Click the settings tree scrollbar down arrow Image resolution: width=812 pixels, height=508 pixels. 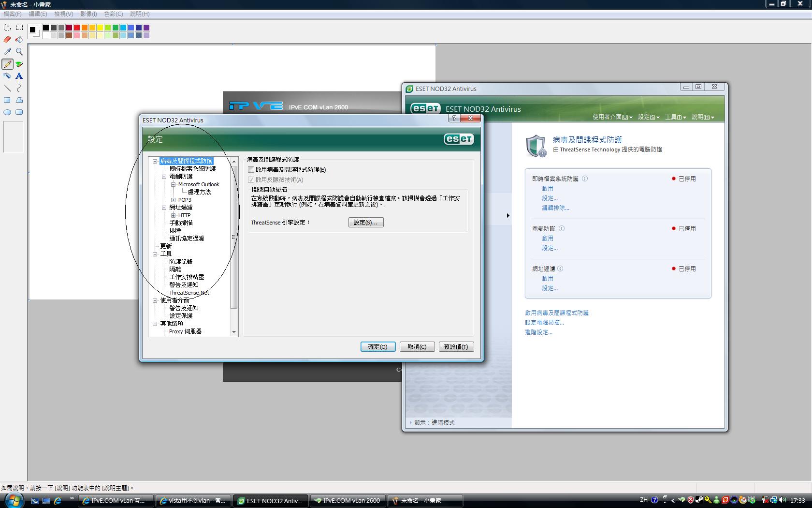[234, 332]
